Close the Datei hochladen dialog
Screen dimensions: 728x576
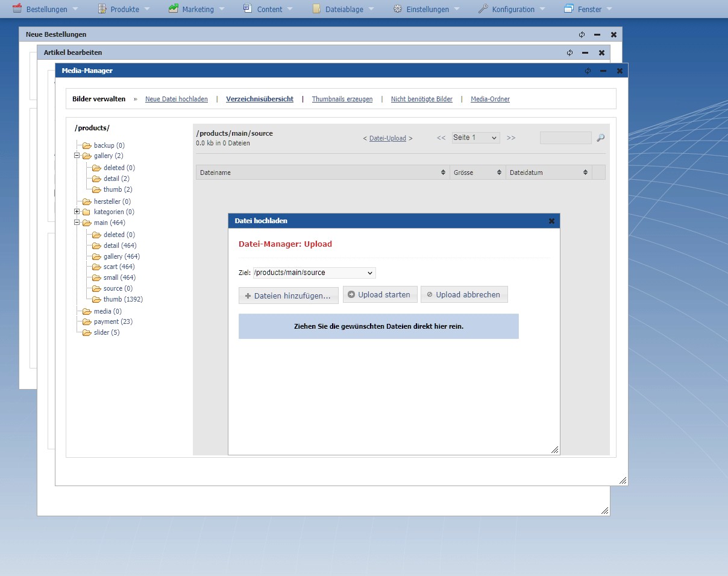pyautogui.click(x=551, y=221)
